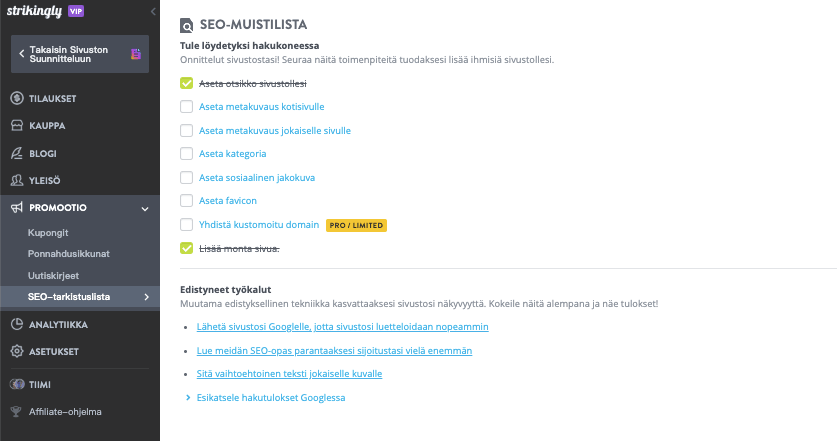Collapse the sidebar with top arrow

[153, 11]
